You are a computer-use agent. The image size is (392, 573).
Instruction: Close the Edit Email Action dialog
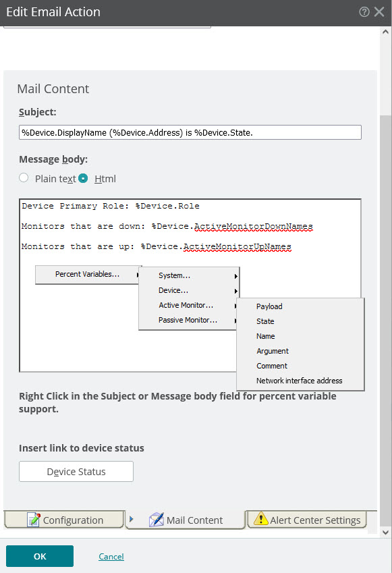tap(379, 11)
